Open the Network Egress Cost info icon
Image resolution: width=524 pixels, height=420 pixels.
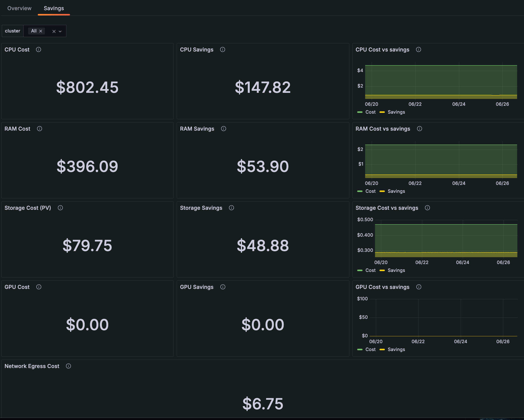pyautogui.click(x=68, y=366)
